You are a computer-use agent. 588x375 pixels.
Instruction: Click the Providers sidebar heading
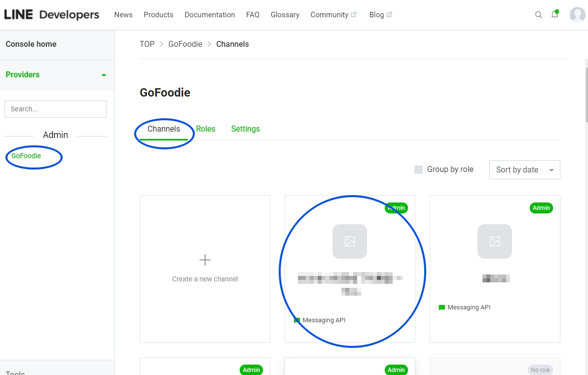(x=23, y=74)
